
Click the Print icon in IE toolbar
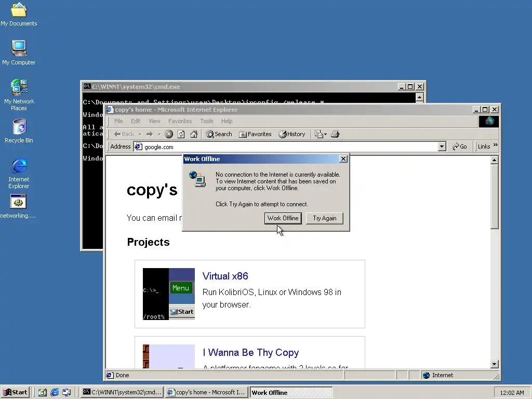(x=335, y=134)
